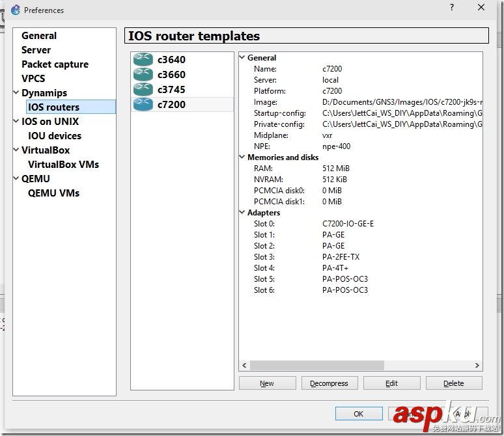Viewport: 504px width, 436px height.
Task: Click the Dynamips sidebar label
Action: 44,93
